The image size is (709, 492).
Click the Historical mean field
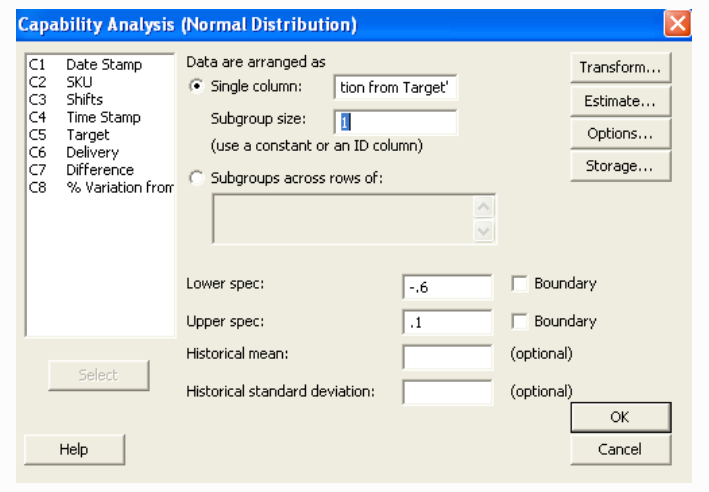(x=447, y=357)
